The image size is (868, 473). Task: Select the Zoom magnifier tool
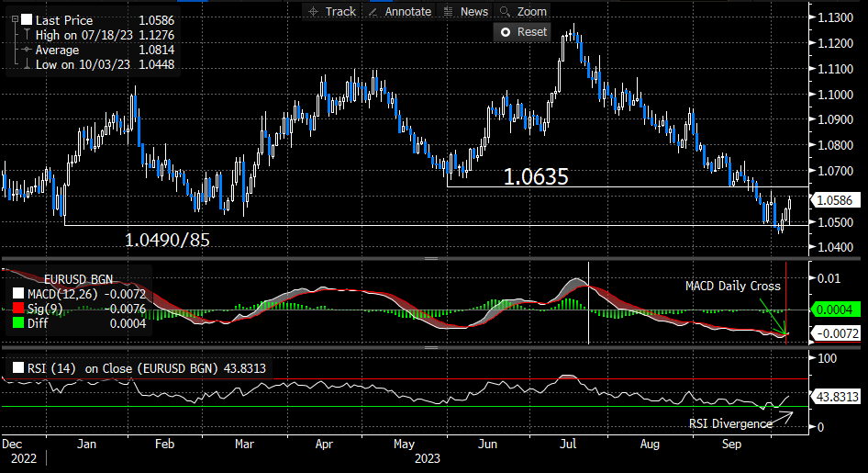coord(523,11)
